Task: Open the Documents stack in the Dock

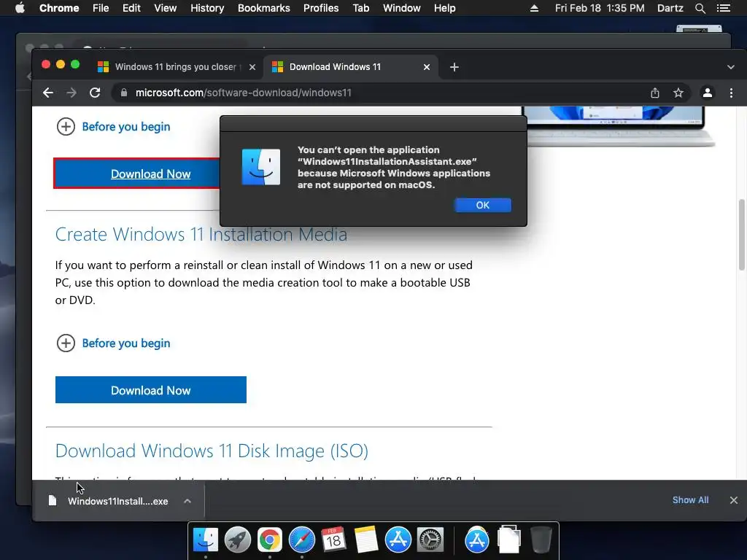Action: (508, 540)
